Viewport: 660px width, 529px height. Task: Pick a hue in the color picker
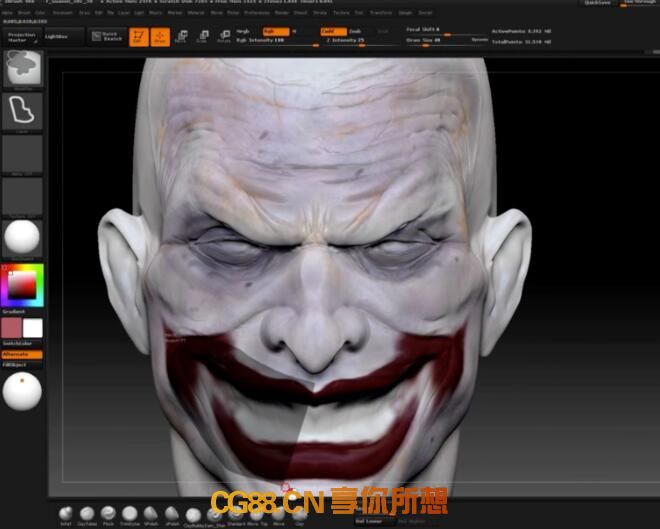pos(22,285)
